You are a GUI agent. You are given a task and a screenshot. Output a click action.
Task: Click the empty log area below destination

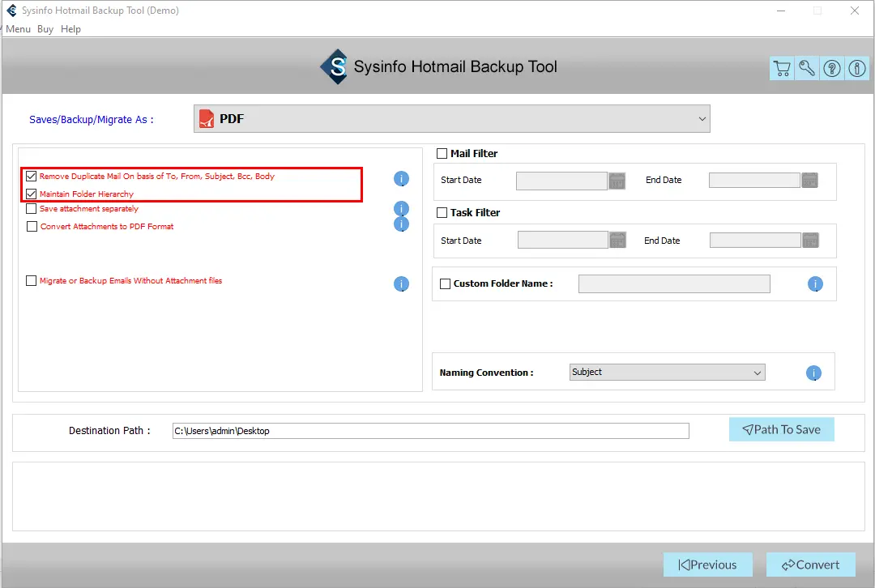[438, 496]
